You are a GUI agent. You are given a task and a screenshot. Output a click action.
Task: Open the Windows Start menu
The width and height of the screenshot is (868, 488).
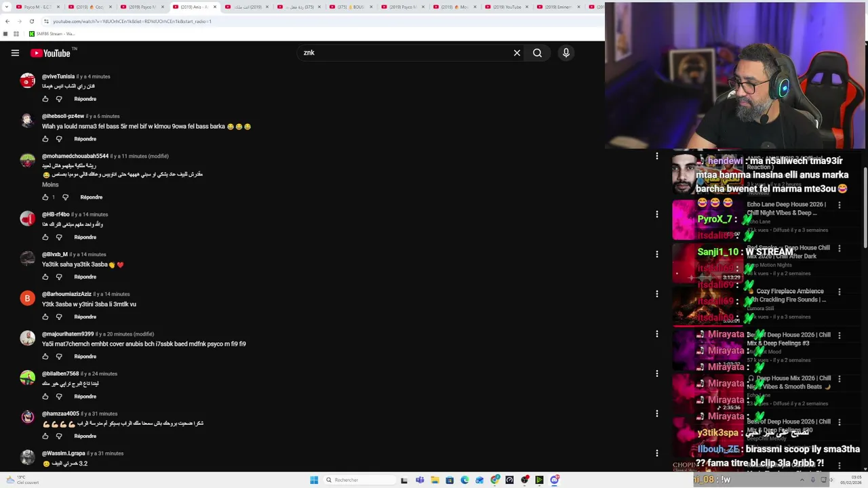click(x=314, y=480)
